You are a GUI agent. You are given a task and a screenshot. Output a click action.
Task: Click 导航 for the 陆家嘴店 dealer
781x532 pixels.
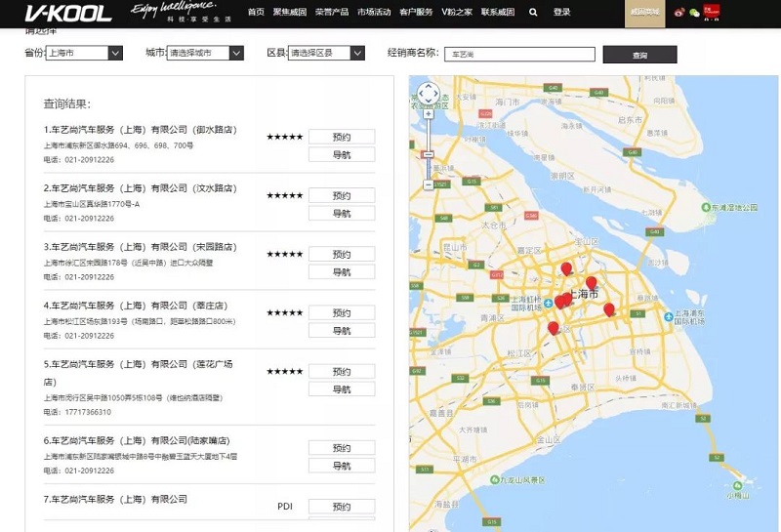[342, 467]
